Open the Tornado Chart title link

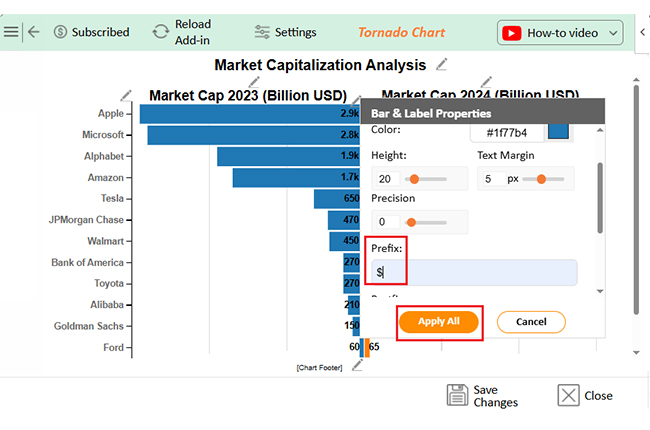(401, 32)
